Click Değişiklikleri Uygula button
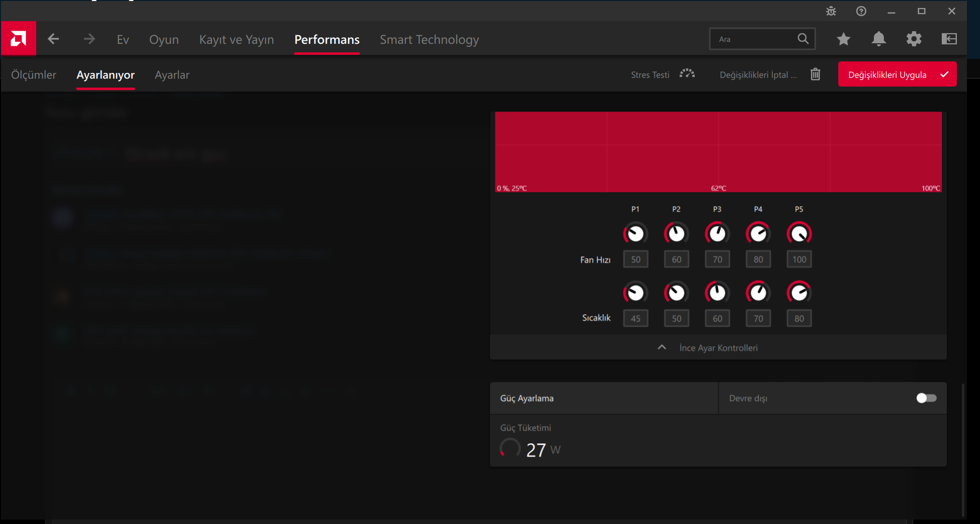Screen dimensions: 980x524 [897, 74]
